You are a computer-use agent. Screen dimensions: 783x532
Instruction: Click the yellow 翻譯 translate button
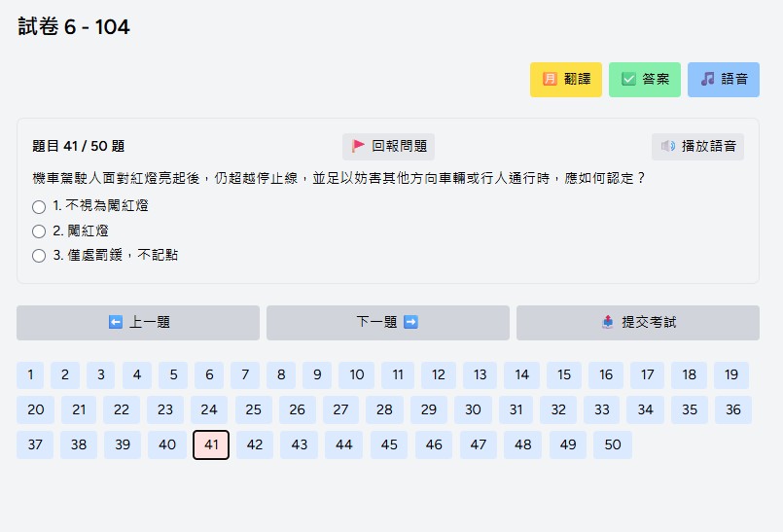pyautogui.click(x=566, y=79)
